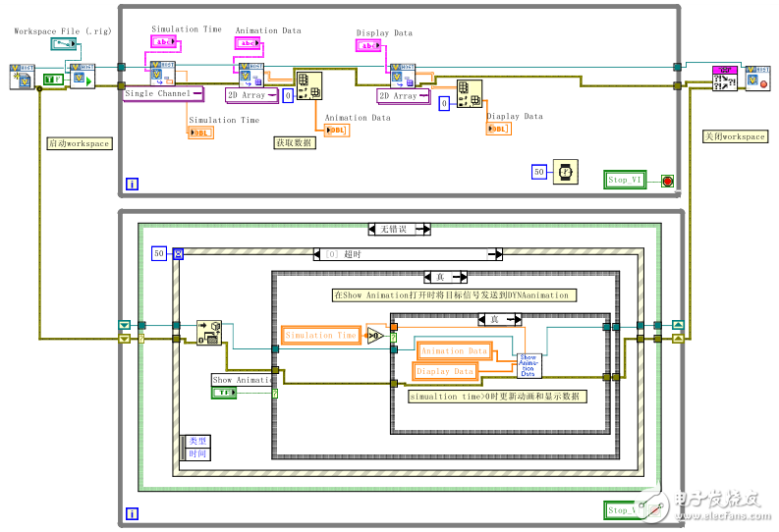Select the Index Array node after Animation Data
Image resolution: width=779 pixels, height=532 pixels.
310,85
